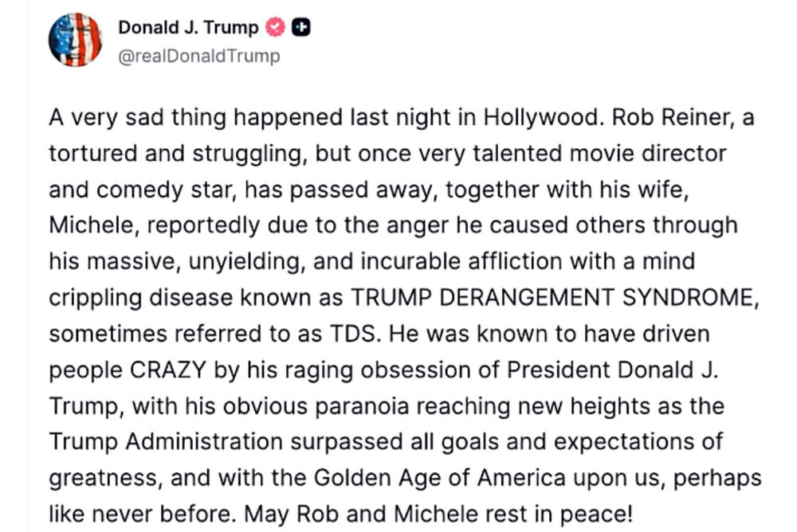Click the phrase Golden Age of America
797x532 pixels.
[439, 478]
